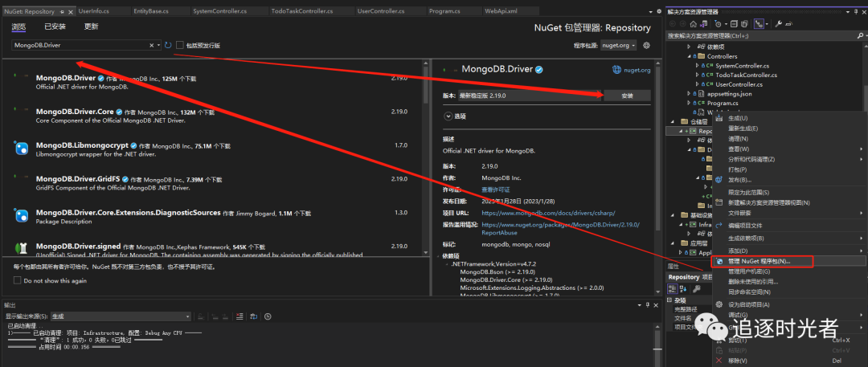
Task: Open Properties wrench icon in Solution Explorer
Action: [778, 24]
